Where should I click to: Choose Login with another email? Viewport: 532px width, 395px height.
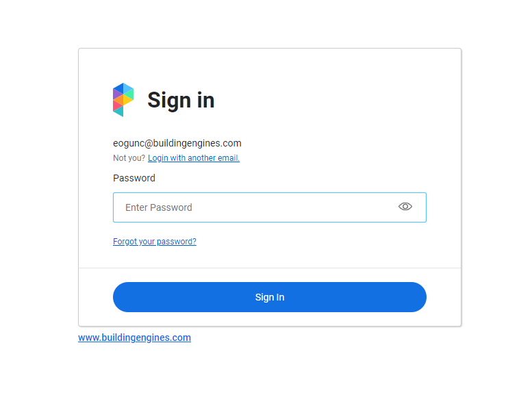pyautogui.click(x=194, y=158)
